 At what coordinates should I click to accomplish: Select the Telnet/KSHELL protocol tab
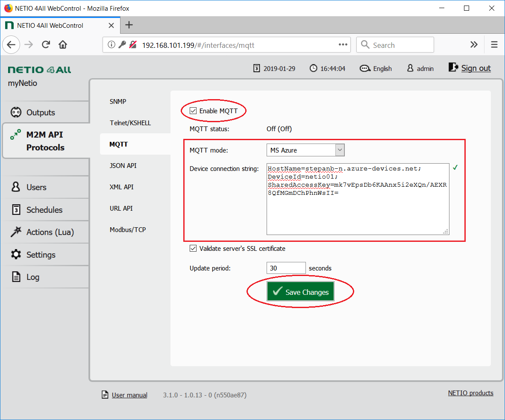130,123
